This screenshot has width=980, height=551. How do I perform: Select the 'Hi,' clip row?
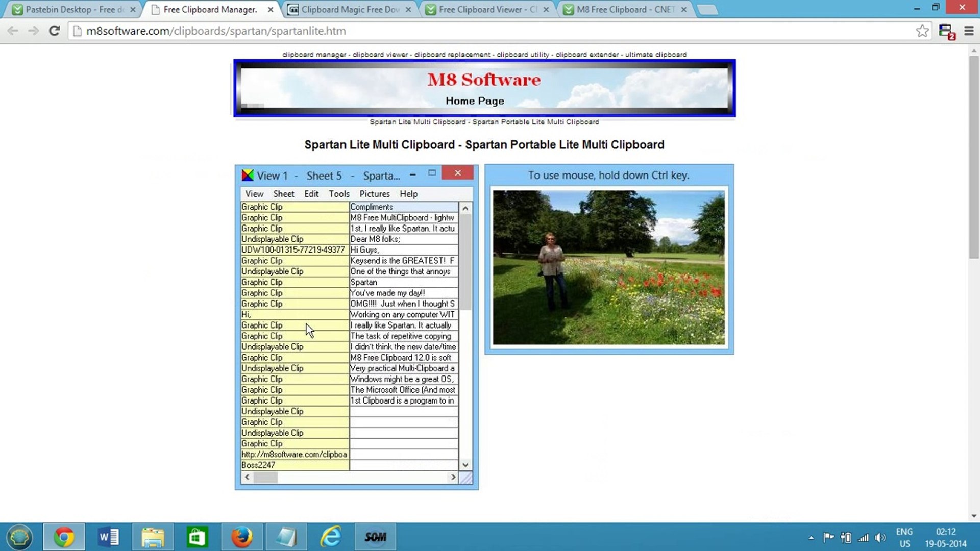[295, 314]
